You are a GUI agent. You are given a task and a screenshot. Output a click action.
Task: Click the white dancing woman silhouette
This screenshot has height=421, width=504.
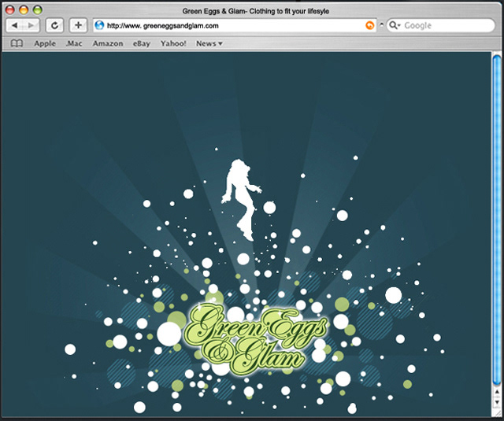click(242, 199)
